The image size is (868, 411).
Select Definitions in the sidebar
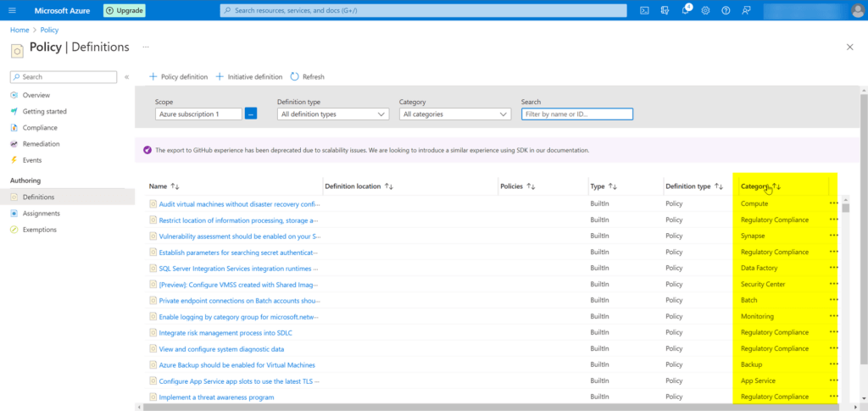(38, 197)
